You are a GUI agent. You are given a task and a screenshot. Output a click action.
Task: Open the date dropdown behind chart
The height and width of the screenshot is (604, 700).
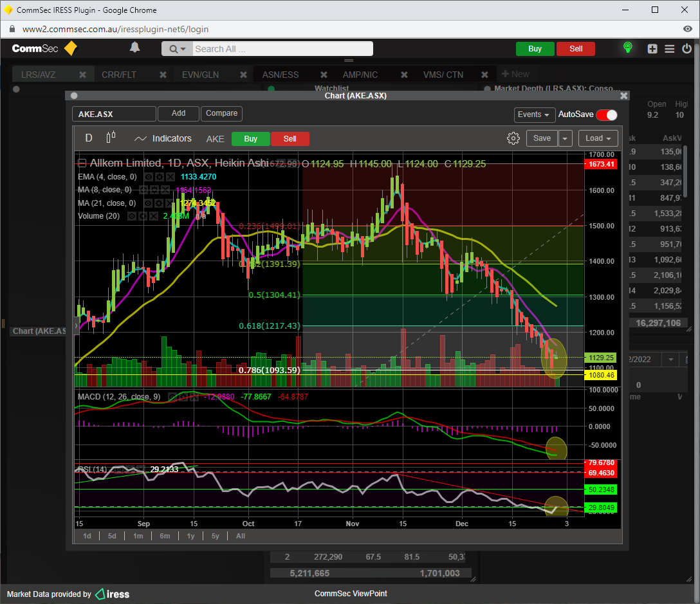point(670,360)
